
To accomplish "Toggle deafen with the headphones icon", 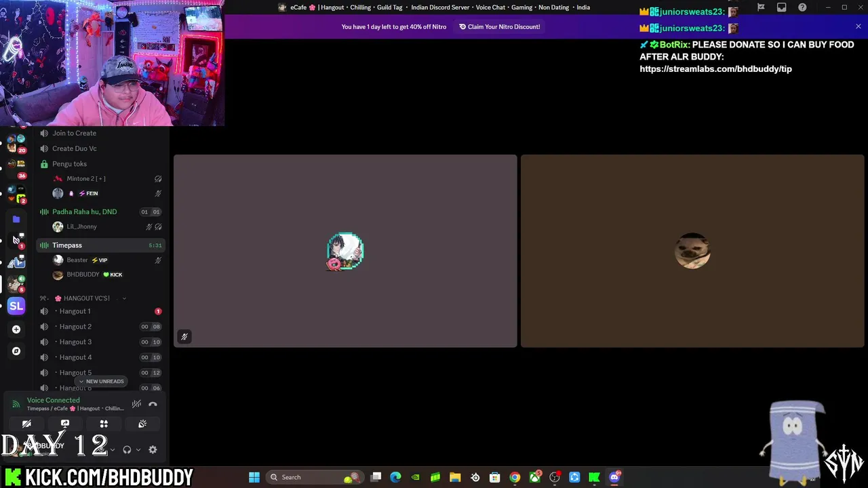I will pyautogui.click(x=127, y=449).
